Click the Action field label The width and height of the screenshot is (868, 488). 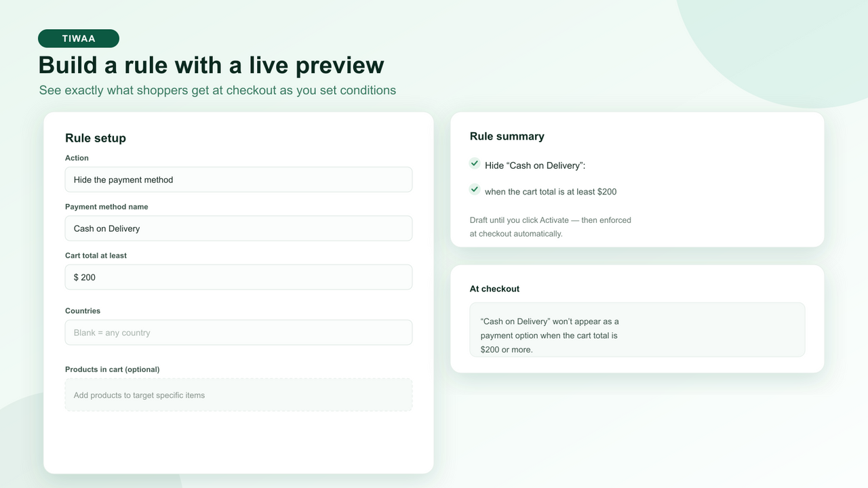point(77,158)
